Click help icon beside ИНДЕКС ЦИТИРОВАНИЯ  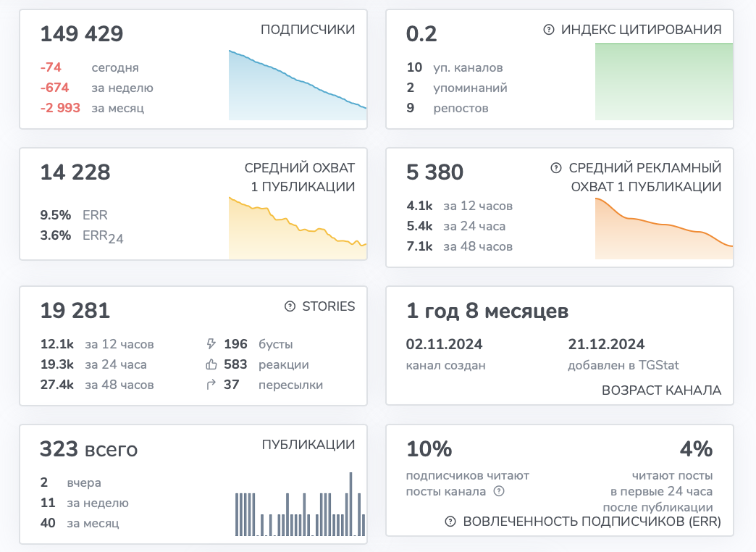(549, 30)
